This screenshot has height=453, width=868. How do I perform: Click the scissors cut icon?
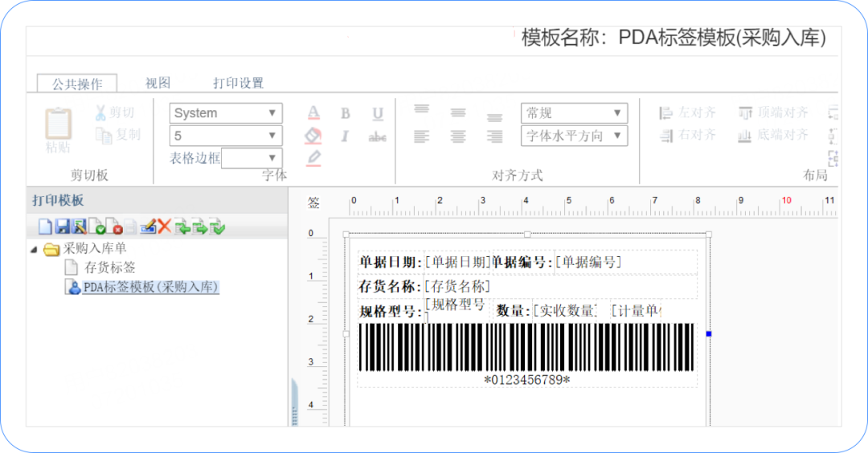point(100,112)
